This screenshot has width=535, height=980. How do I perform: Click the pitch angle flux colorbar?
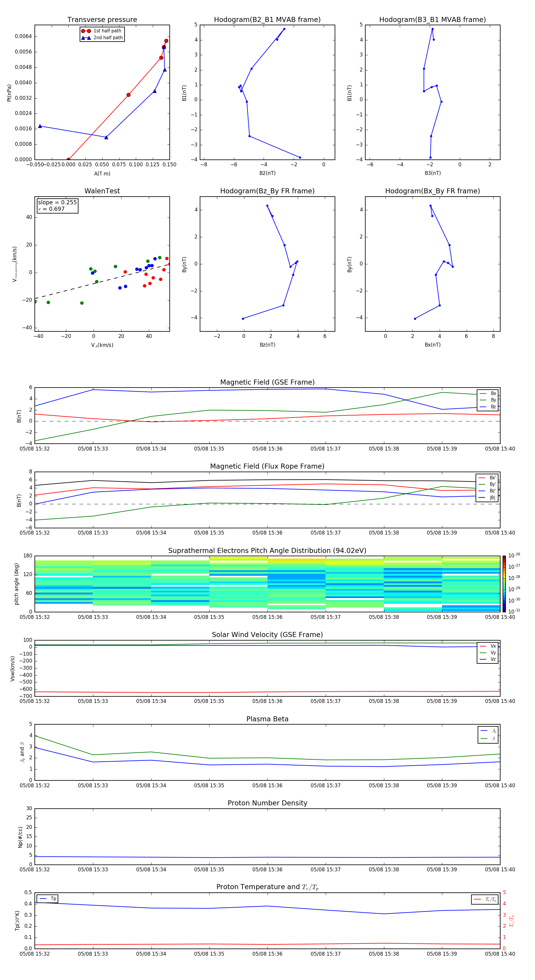point(504,584)
